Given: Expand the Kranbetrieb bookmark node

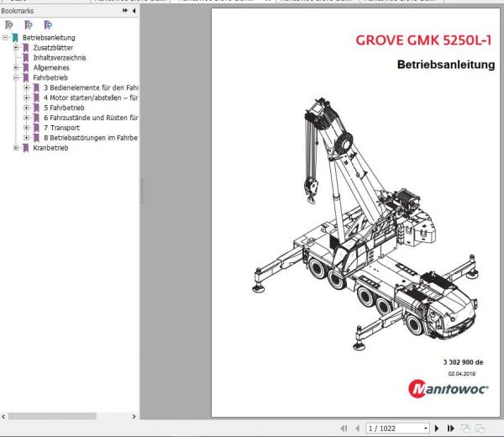Looking at the screenshot, I should (x=16, y=148).
